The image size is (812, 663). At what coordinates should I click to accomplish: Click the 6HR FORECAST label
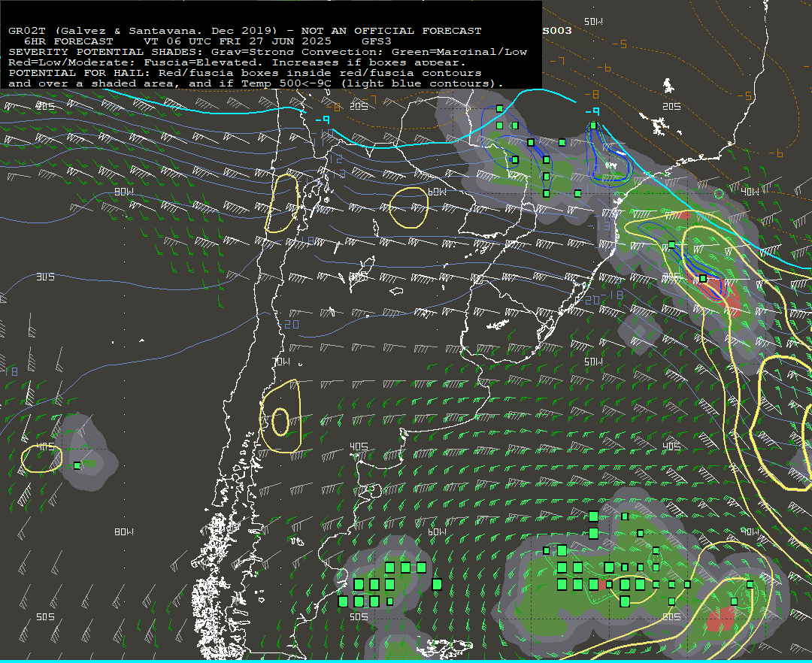pos(68,41)
